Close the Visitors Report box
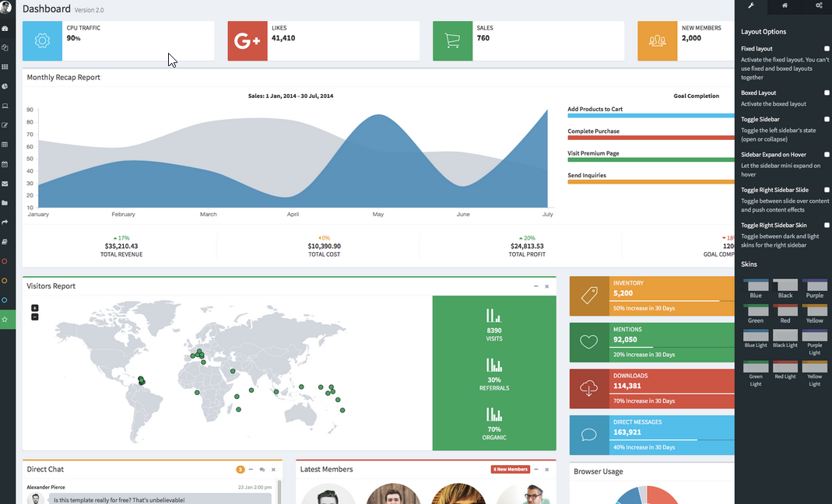The height and width of the screenshot is (504, 832). click(546, 286)
